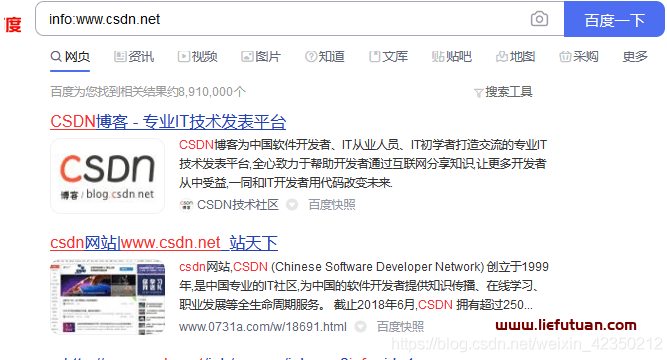Expand dropdown arrow beside www.0731a.com URL
The height and width of the screenshot is (360, 667).
(360, 327)
